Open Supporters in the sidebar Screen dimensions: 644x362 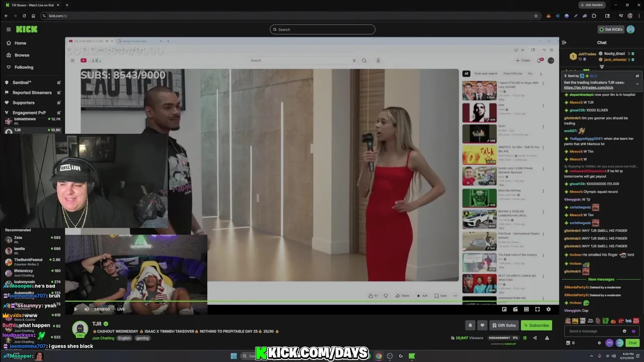[23, 103]
